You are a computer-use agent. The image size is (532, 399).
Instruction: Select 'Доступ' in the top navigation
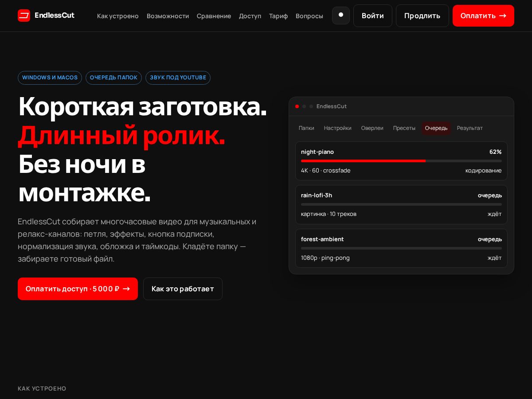(x=250, y=16)
